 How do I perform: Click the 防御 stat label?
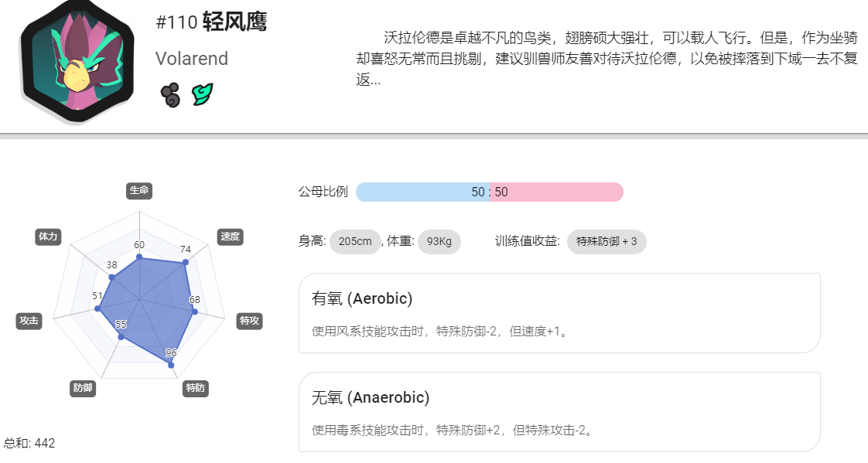point(83,388)
